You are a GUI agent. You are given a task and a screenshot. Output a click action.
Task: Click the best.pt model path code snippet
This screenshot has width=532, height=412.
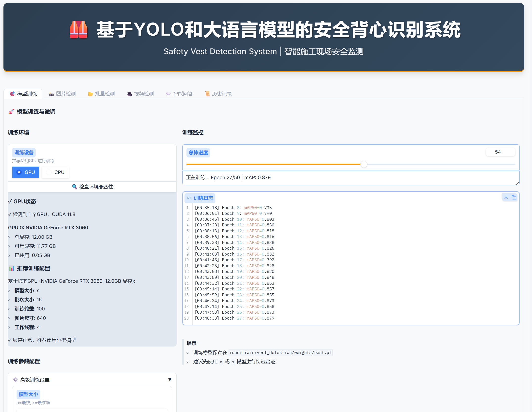(x=280, y=352)
